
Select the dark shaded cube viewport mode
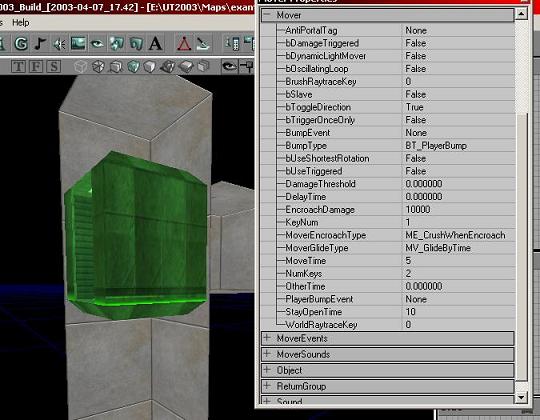(x=168, y=66)
